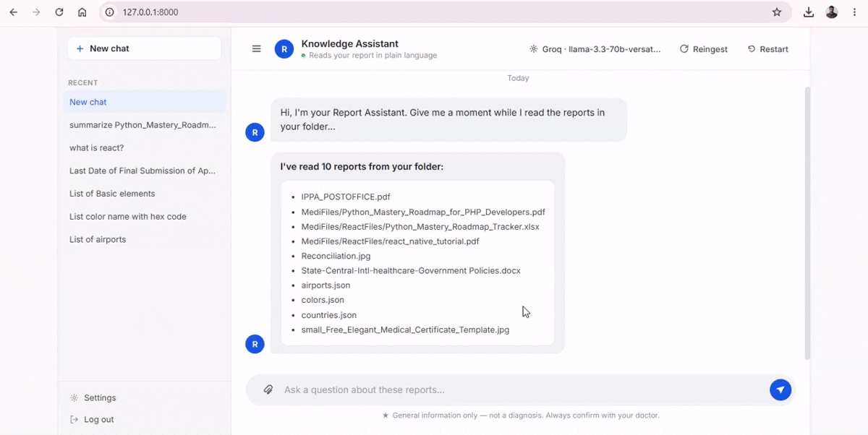Go to the browser home icon
The height and width of the screenshot is (435, 868).
[x=82, y=12]
